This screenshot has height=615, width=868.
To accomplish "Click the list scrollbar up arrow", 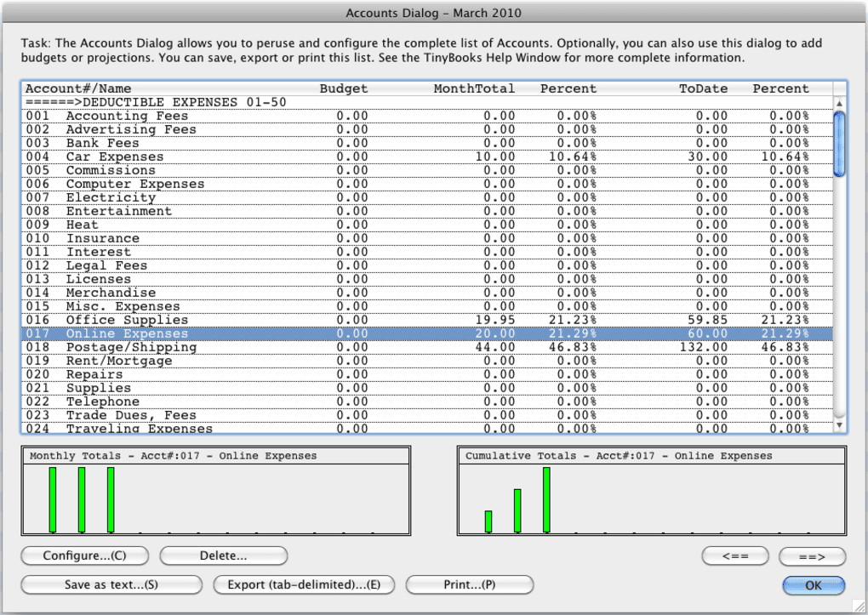I will pyautogui.click(x=839, y=104).
